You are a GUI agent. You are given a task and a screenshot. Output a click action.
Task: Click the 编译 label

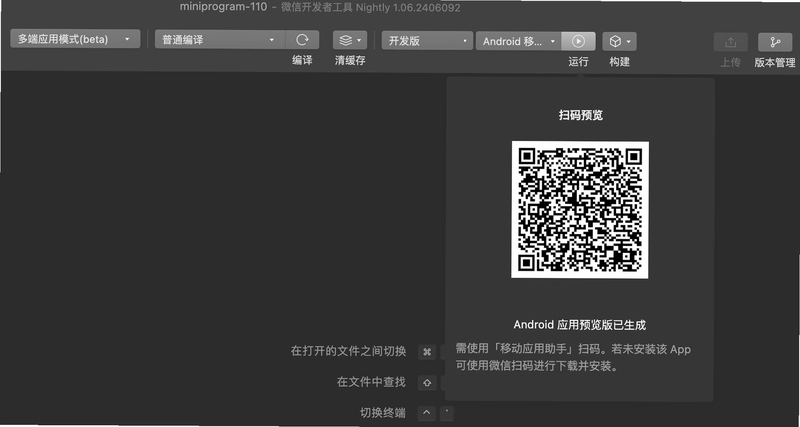(302, 60)
